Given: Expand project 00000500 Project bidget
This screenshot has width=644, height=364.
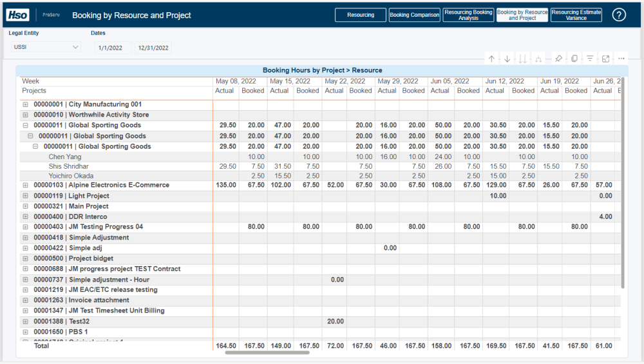Looking at the screenshot, I should pos(26,258).
